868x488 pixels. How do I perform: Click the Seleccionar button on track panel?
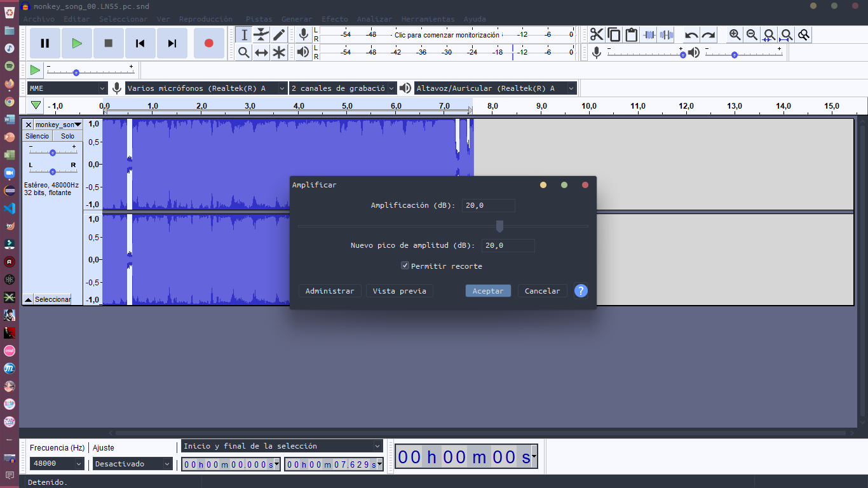[x=53, y=299]
